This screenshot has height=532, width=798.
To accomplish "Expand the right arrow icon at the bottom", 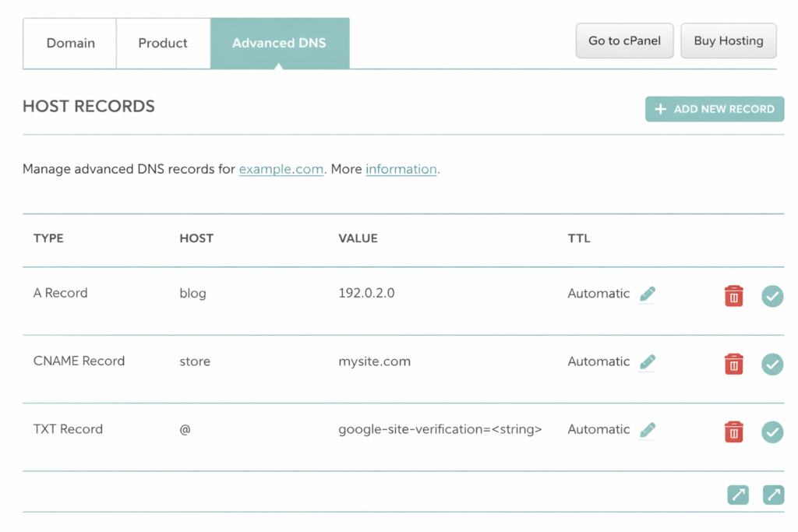I will [x=772, y=495].
